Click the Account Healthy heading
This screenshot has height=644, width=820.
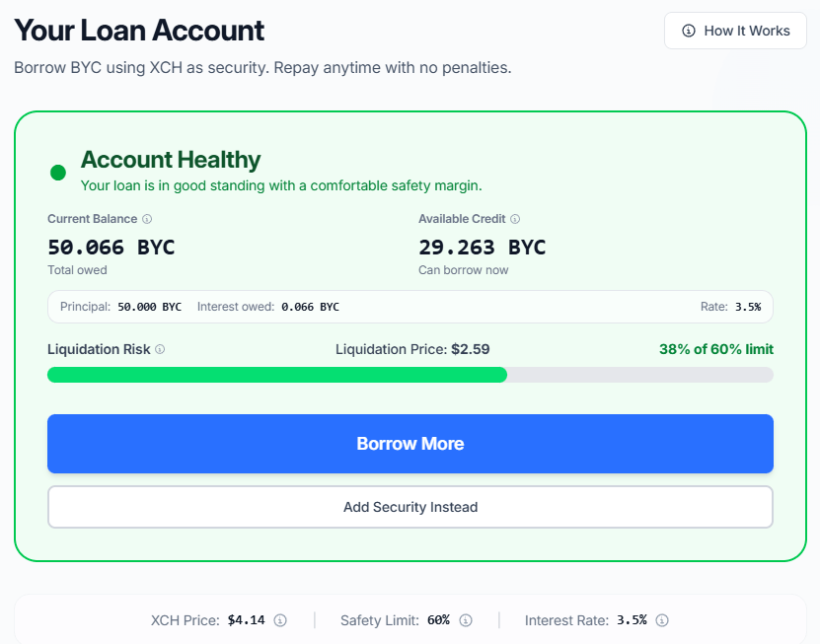pos(171,160)
